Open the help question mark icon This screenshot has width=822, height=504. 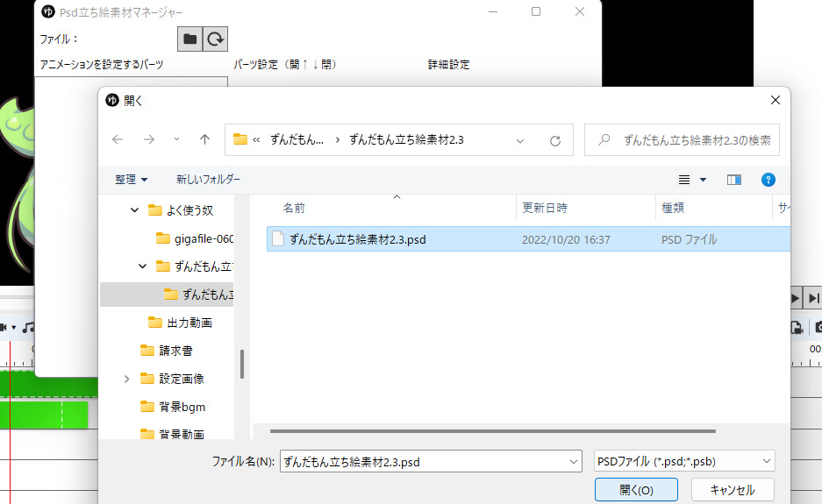(x=768, y=180)
